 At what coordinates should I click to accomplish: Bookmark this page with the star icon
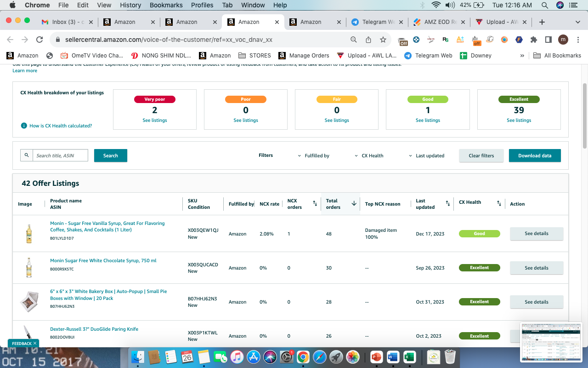[x=383, y=40]
